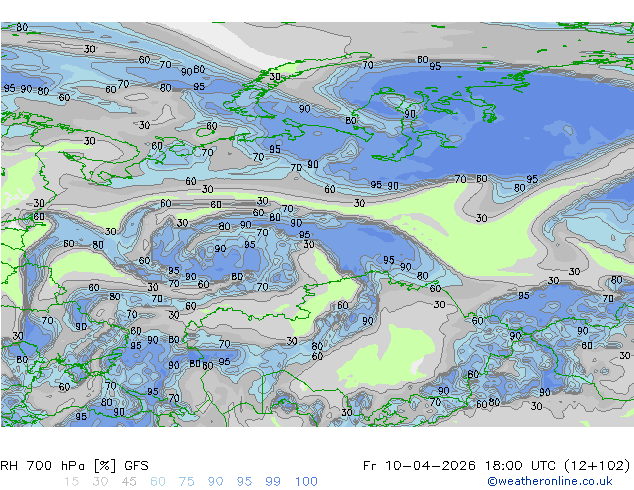Click legend value 95
The height and width of the screenshot is (490, 634).
[244, 482]
